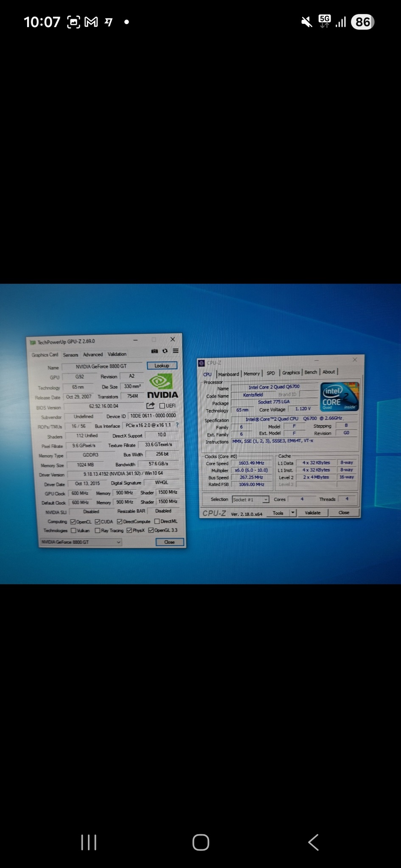
Task: Click the Texture Fillrate value 33.6 GTexel/s
Action: coord(159,445)
